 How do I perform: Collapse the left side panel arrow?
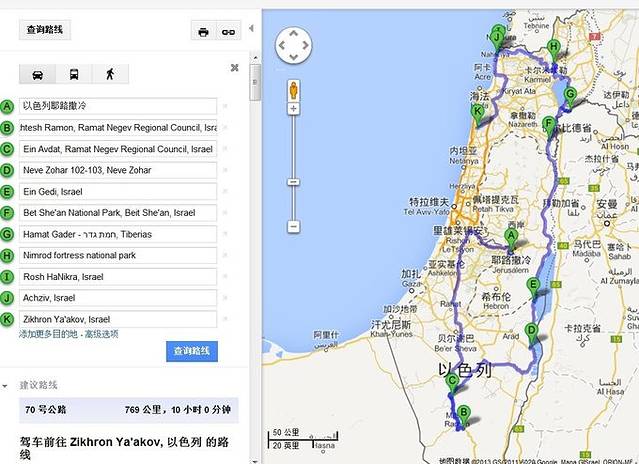251,29
